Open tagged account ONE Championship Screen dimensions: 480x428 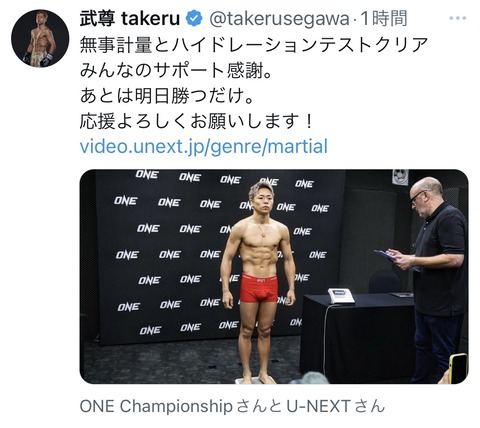coord(156,406)
